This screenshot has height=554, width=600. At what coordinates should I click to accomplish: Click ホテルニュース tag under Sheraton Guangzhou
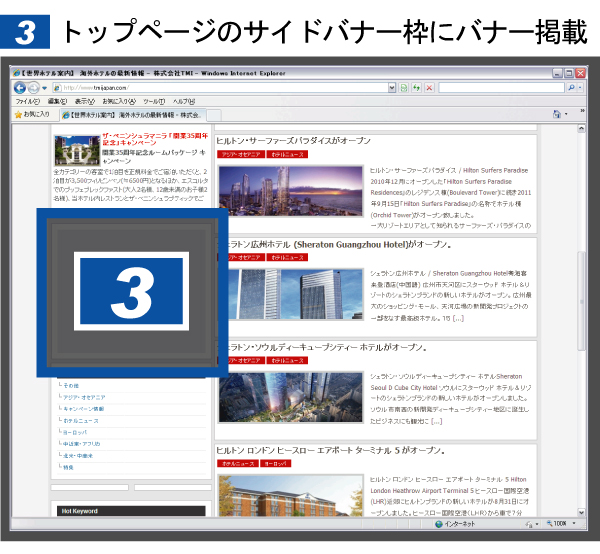(x=287, y=257)
